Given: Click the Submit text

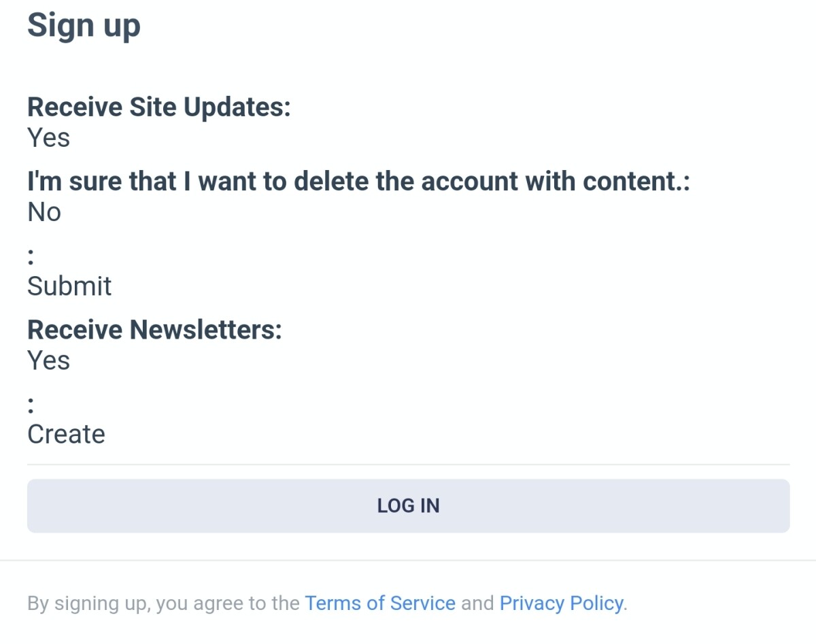Looking at the screenshot, I should tap(69, 286).
